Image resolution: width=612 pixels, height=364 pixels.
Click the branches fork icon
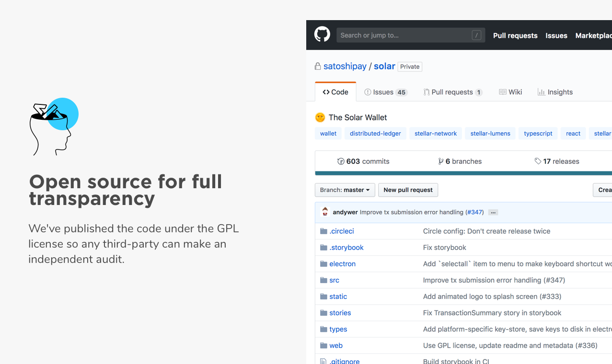pyautogui.click(x=440, y=161)
